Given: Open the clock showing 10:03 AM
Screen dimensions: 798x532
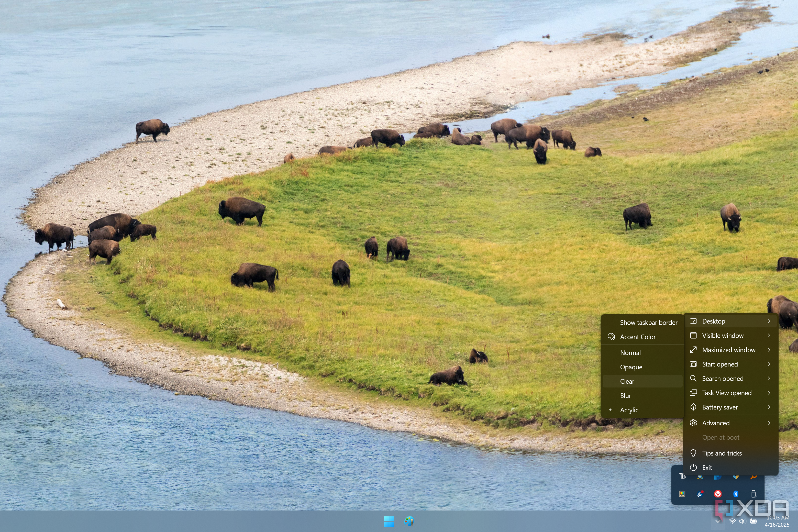Looking at the screenshot, I should pyautogui.click(x=778, y=521).
